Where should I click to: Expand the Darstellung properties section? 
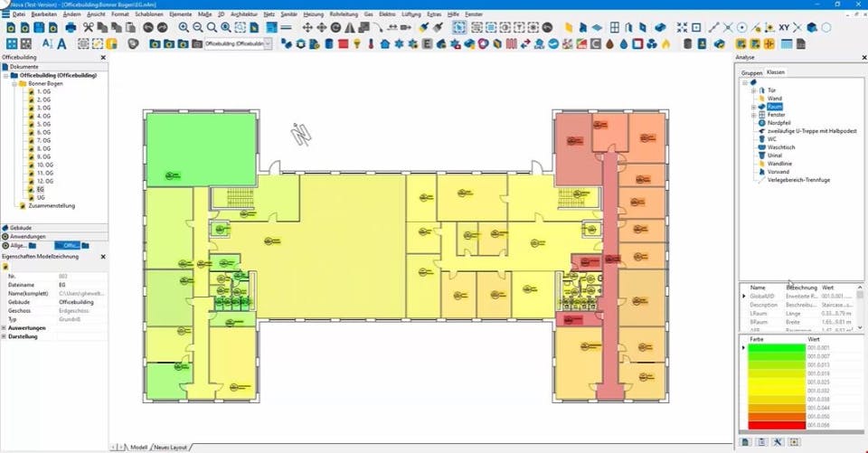click(x=4, y=336)
